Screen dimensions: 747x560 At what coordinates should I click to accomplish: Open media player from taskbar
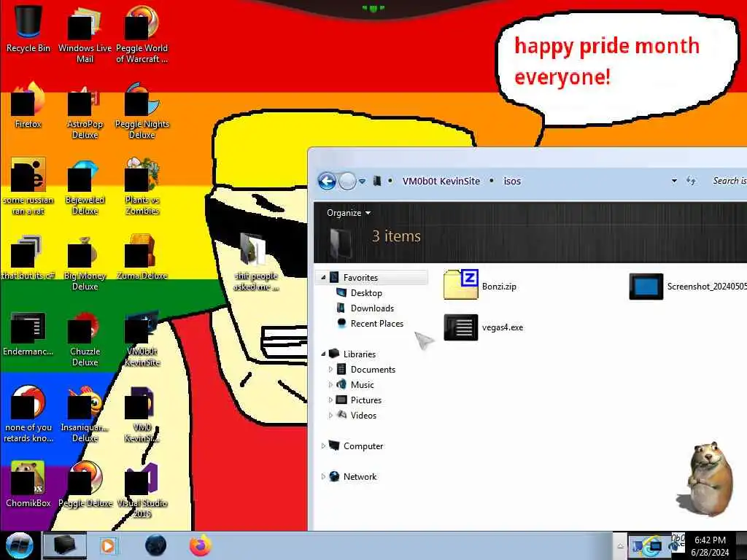tap(108, 545)
